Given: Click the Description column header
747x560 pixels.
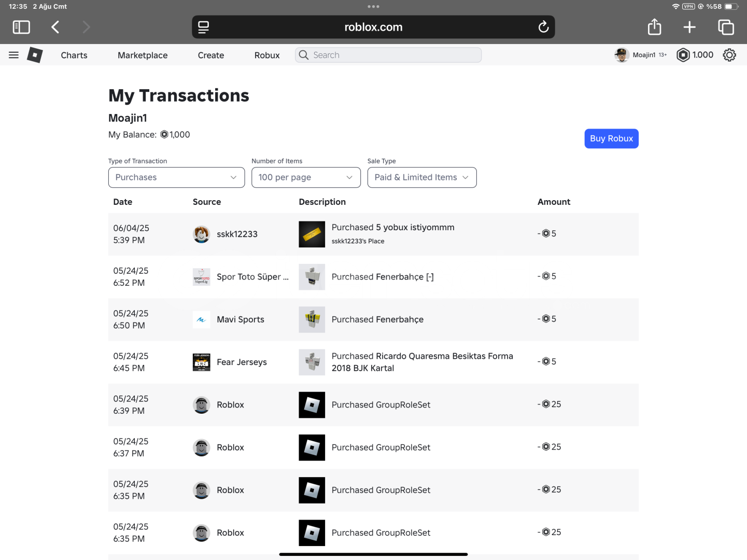Looking at the screenshot, I should click(322, 202).
